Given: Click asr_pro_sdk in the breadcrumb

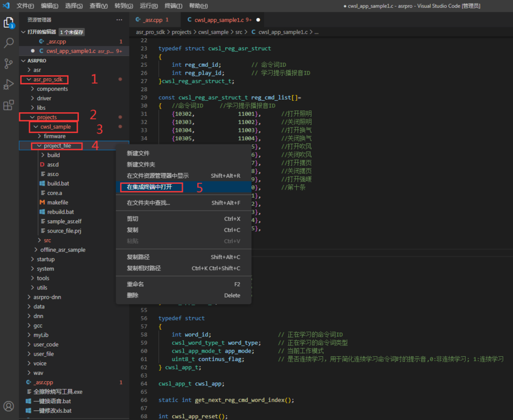Looking at the screenshot, I should 150,32.
